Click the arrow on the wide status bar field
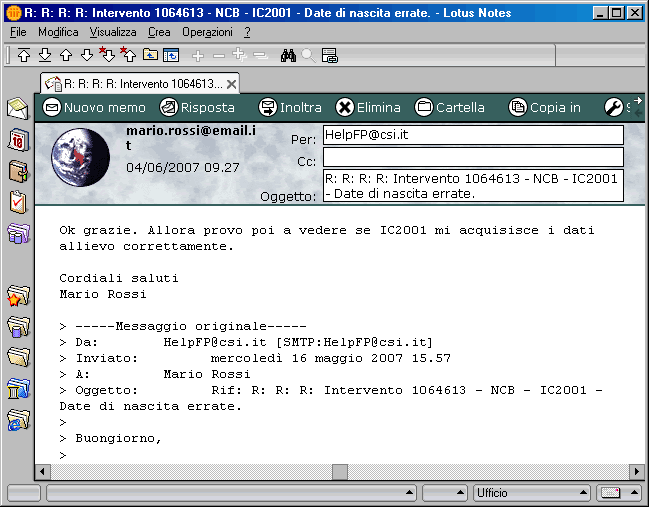 [409, 493]
